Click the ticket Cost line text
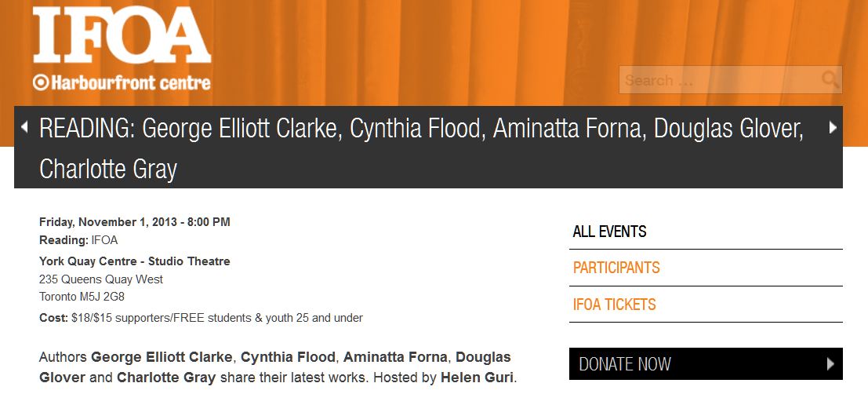This screenshot has height=394, width=868. point(201,318)
